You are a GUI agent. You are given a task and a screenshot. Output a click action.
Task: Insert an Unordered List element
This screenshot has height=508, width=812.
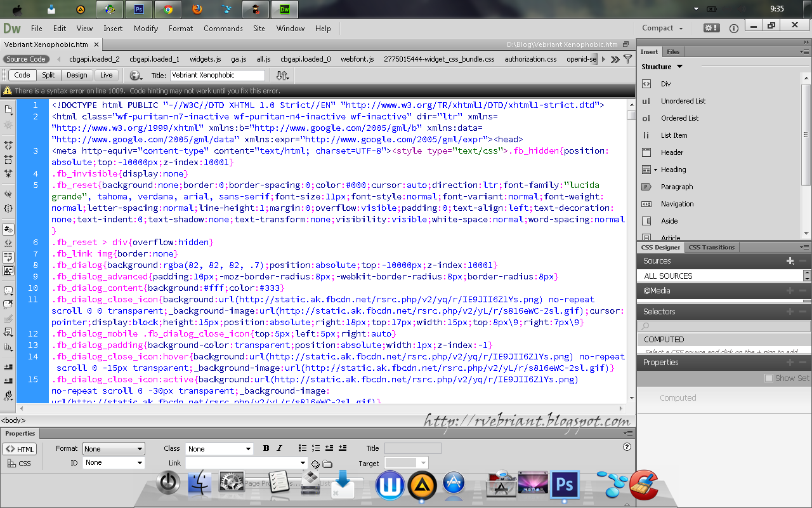(683, 101)
